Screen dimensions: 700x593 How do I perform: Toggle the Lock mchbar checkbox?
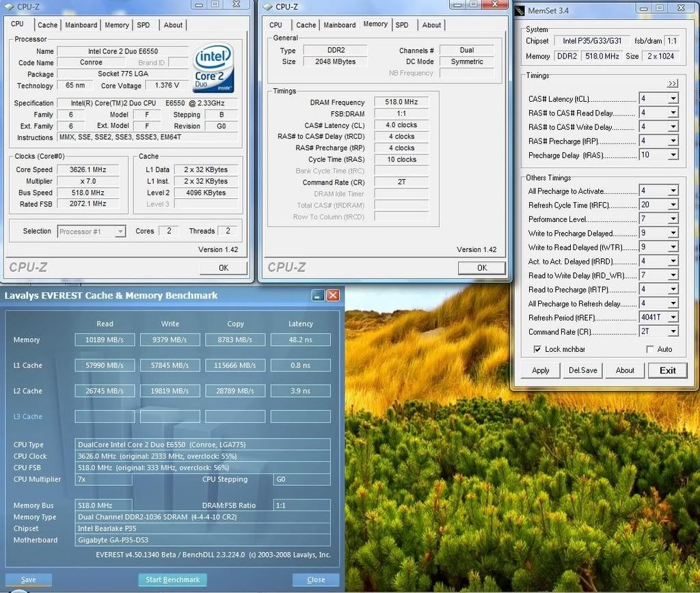[x=537, y=349]
